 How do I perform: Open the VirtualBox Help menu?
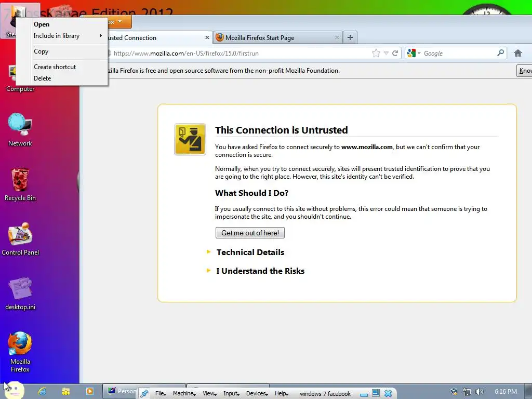(281, 394)
